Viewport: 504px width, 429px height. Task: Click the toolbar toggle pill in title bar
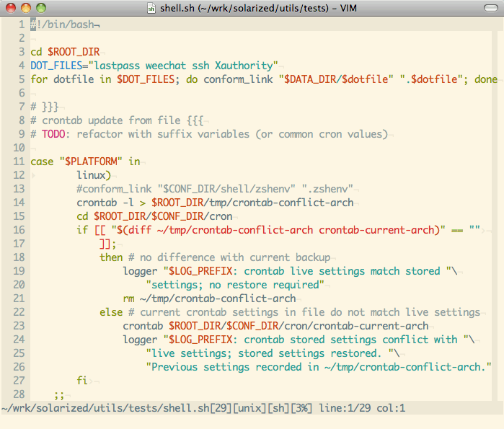point(489,8)
